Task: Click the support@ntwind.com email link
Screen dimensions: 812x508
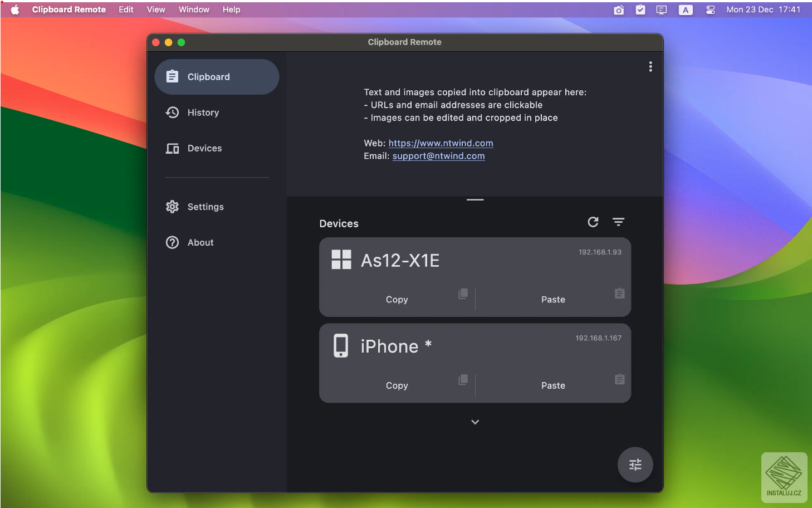Action: (438, 156)
